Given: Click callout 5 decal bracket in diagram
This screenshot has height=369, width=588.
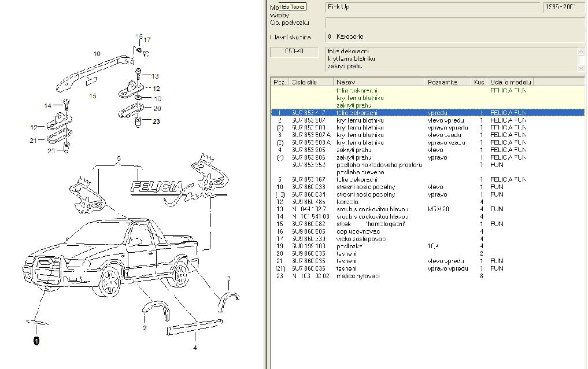Looking at the screenshot, I should pos(119,158).
